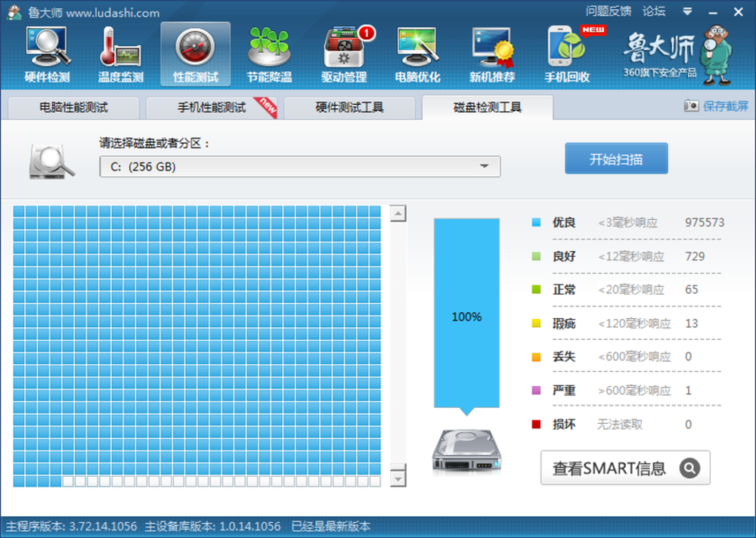The height and width of the screenshot is (538, 756).
Task: Click the disk magnifier icon
Action: point(51,162)
